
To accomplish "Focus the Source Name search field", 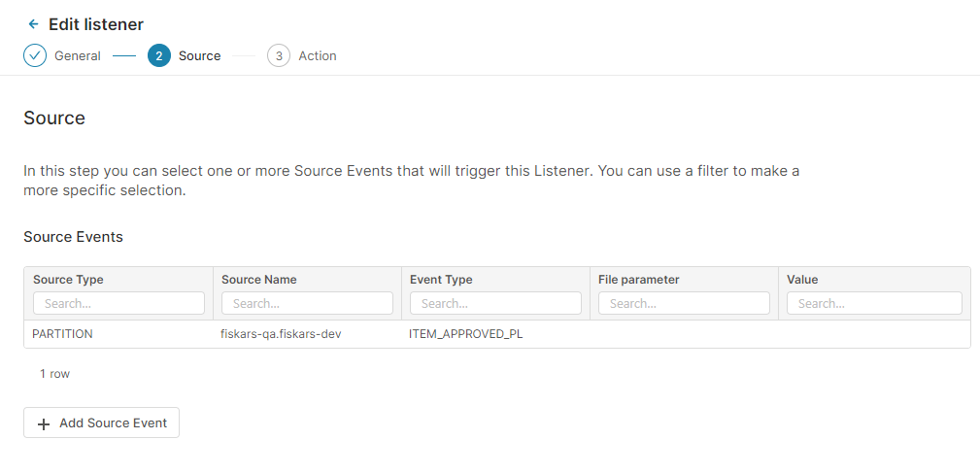I will (x=307, y=303).
